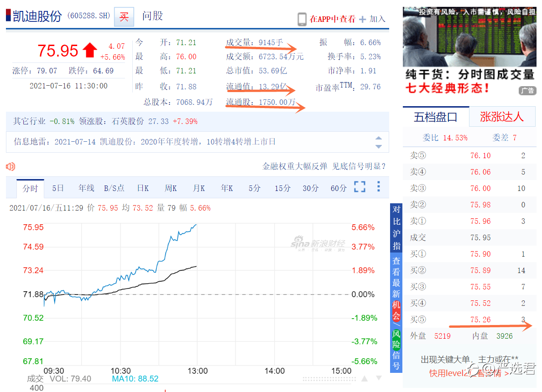Switch to the 月K chart tab
The height and width of the screenshot is (392, 542).
(x=199, y=188)
